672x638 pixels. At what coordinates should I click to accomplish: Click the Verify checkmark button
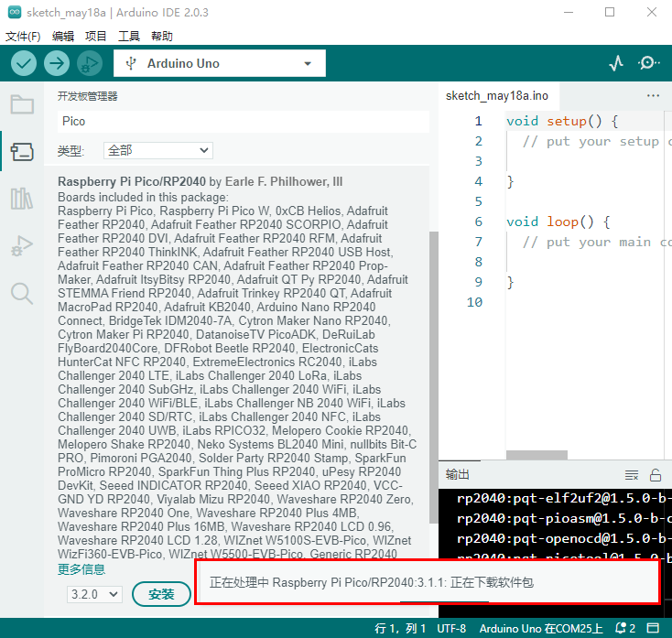coord(24,63)
